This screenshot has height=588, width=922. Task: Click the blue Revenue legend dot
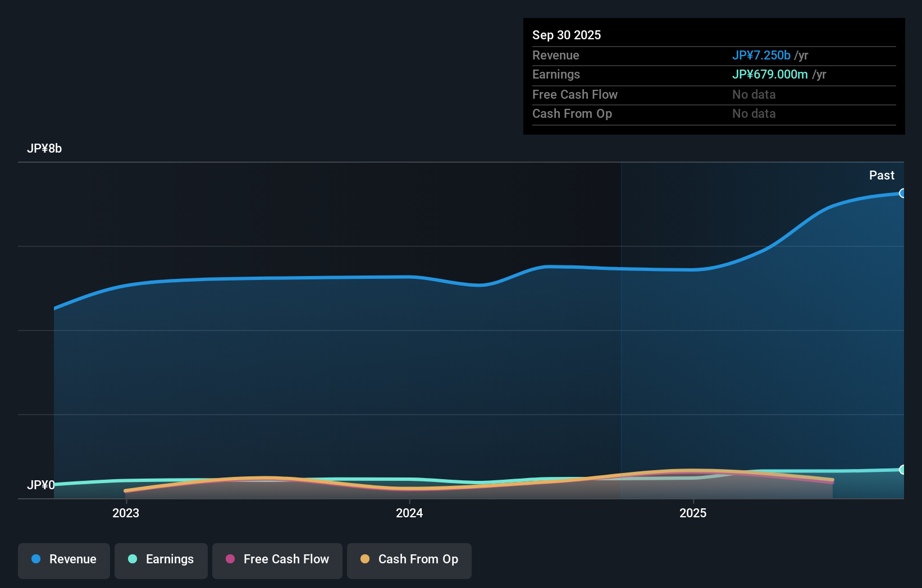pyautogui.click(x=36, y=559)
